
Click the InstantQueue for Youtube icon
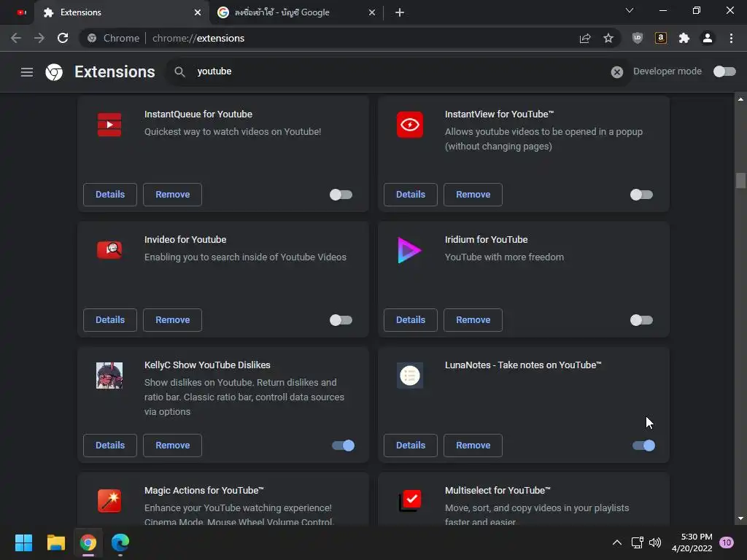[109, 125]
